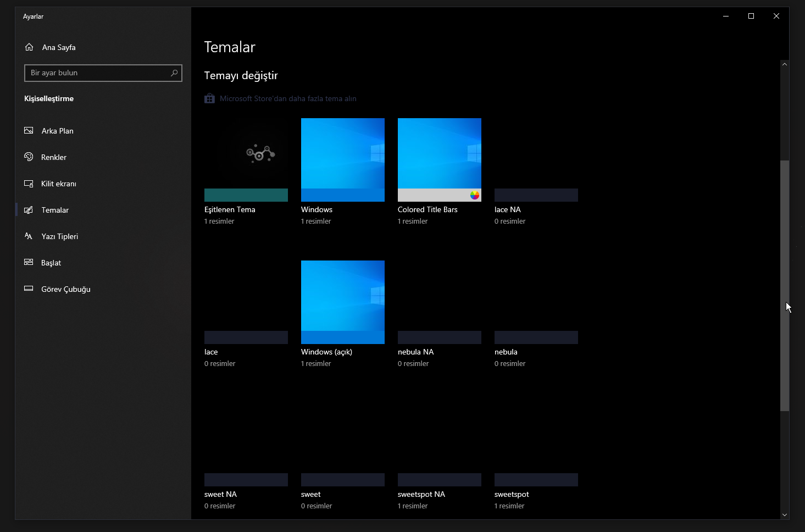Click the Microsoft Store bag icon
This screenshot has height=532, width=805.
point(209,98)
